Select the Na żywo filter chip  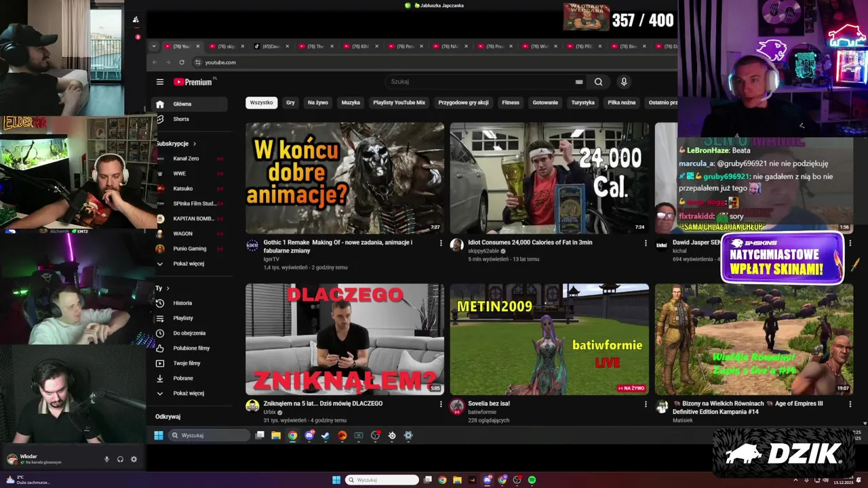317,102
